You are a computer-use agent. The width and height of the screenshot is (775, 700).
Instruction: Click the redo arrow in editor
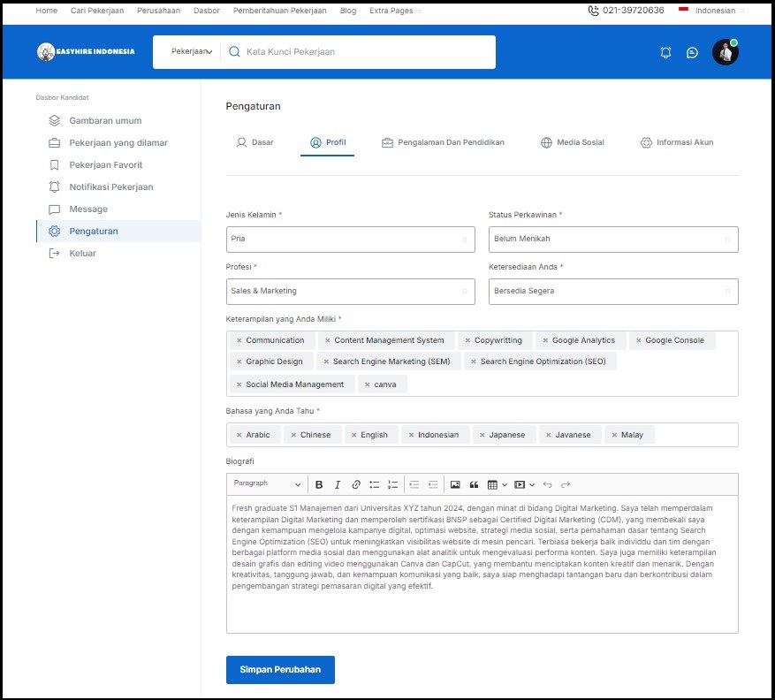[566, 484]
